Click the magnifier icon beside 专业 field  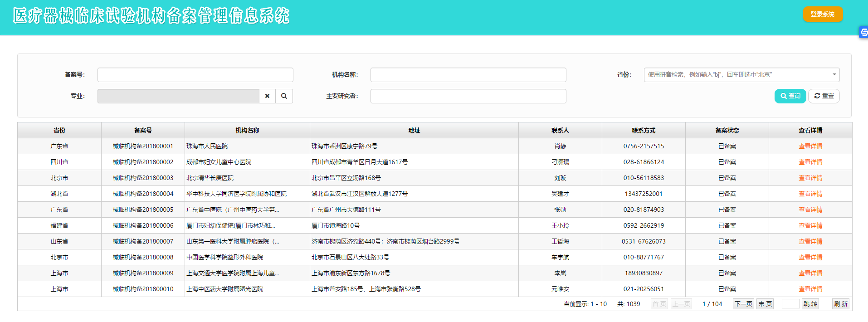284,96
